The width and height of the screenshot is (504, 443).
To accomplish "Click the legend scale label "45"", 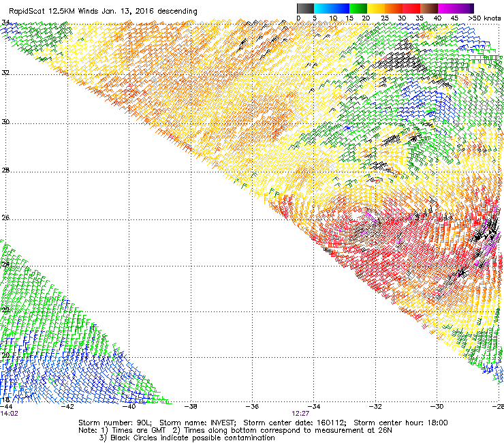I will (454, 18).
